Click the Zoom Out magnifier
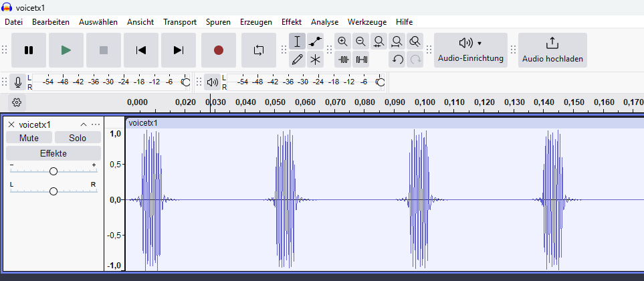 tap(361, 41)
